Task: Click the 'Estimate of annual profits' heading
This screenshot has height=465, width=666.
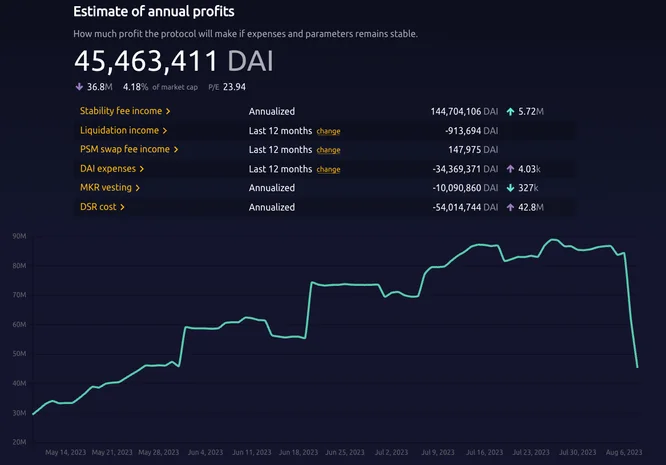Action: 154,11
